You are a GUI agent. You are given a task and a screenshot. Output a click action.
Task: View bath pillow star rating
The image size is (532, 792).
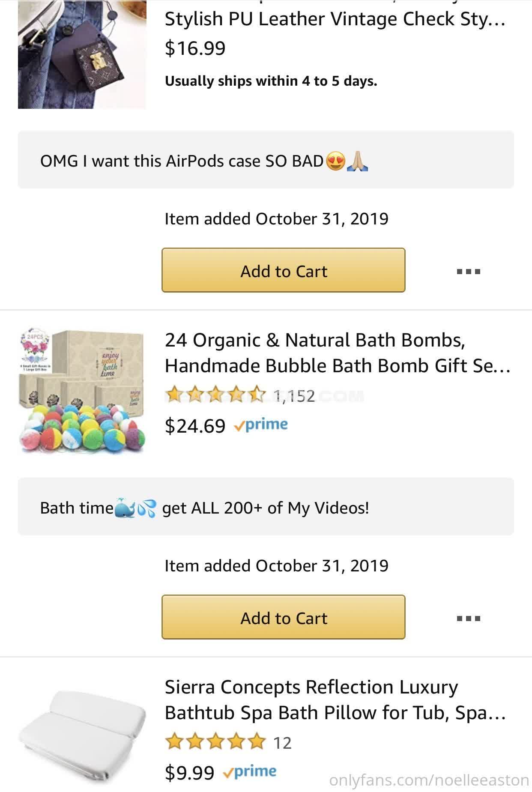point(215,742)
